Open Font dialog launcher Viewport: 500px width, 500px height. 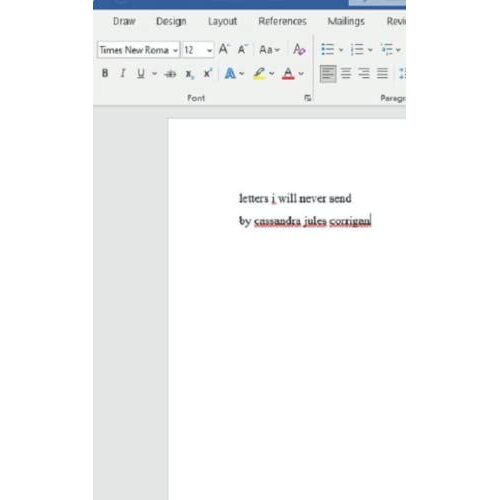pyautogui.click(x=307, y=98)
